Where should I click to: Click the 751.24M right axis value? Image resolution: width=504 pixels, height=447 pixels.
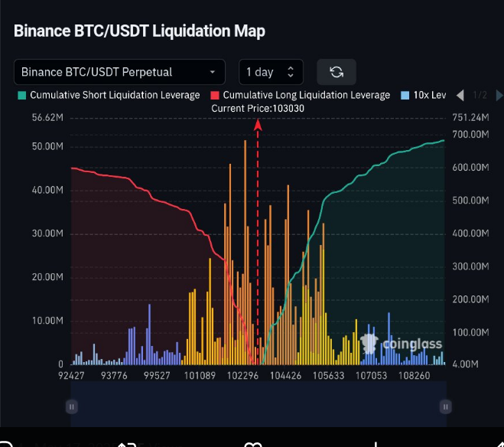[470, 118]
